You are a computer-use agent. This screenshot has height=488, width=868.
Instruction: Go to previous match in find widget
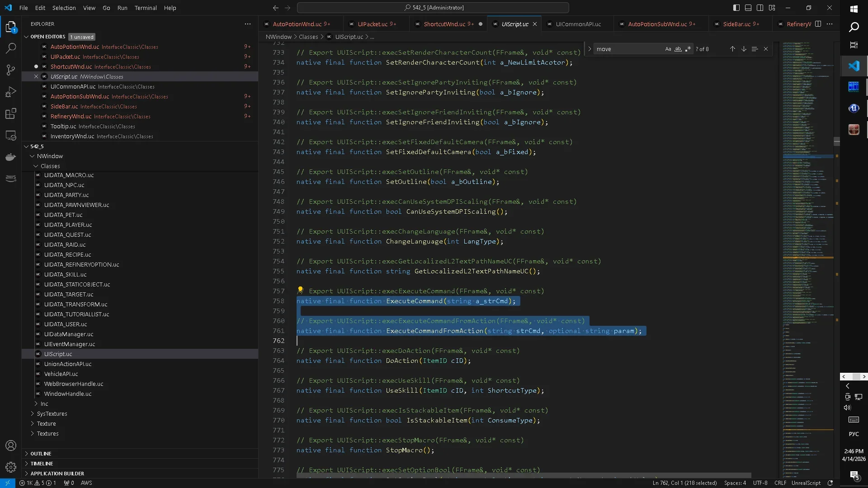(732, 49)
